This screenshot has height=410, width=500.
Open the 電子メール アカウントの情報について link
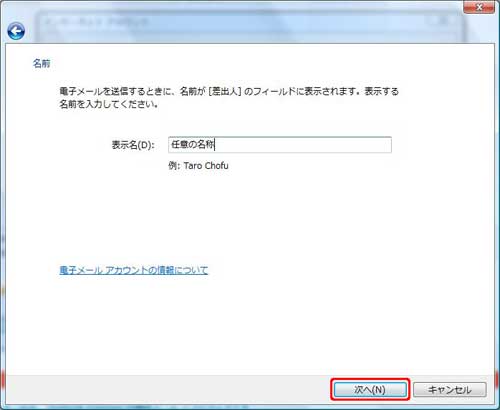[x=134, y=270]
